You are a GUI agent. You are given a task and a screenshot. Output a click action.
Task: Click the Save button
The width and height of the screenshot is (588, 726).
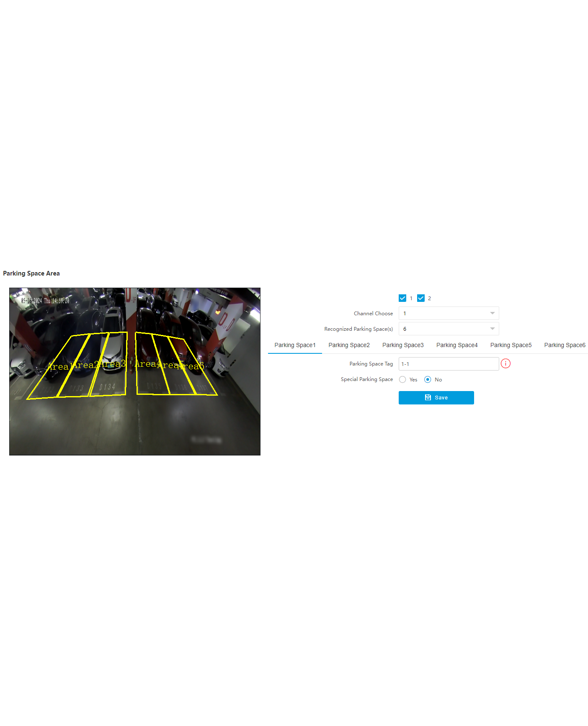click(x=436, y=397)
